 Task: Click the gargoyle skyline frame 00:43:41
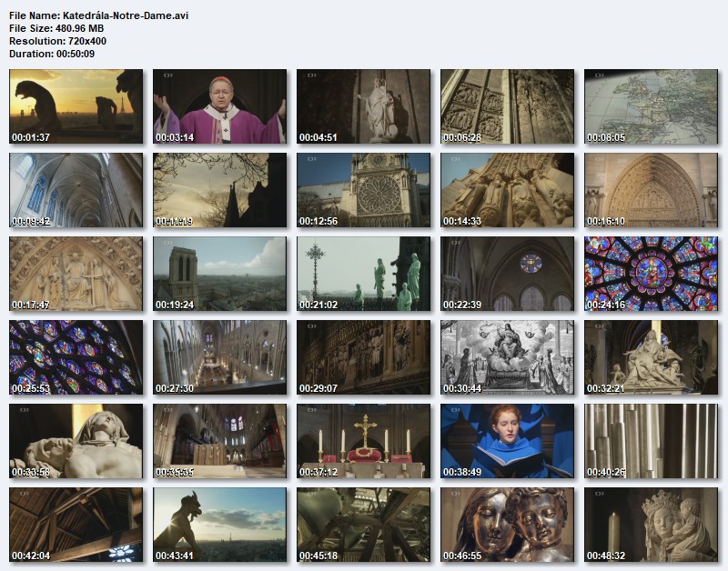(x=220, y=525)
